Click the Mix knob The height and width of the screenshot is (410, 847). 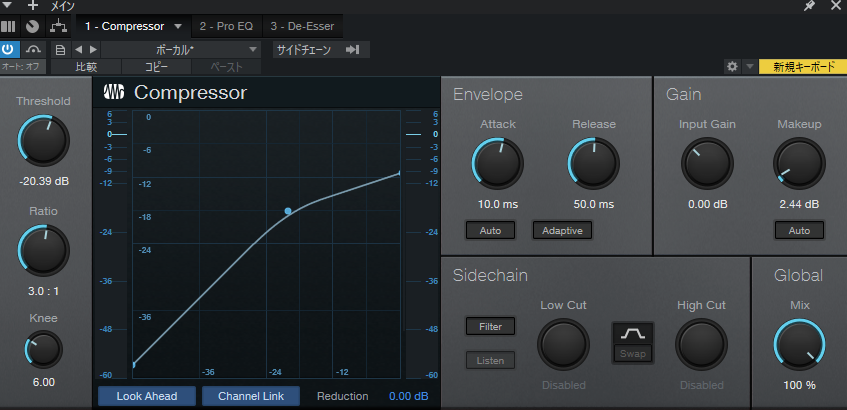point(799,344)
